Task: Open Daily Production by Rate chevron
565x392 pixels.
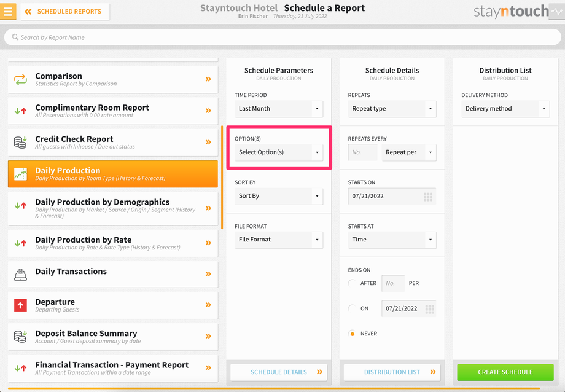Action: [208, 243]
